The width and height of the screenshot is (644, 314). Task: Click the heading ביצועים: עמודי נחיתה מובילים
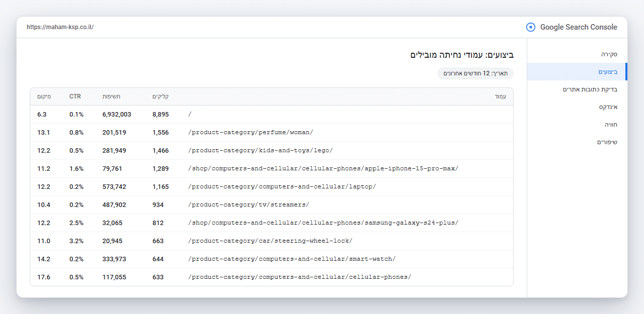point(462,55)
